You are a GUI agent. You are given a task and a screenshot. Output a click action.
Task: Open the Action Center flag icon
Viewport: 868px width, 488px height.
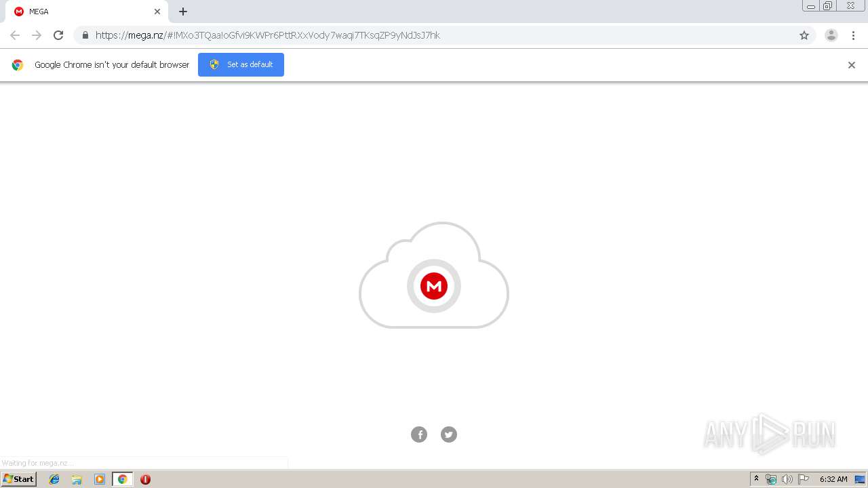[804, 479]
